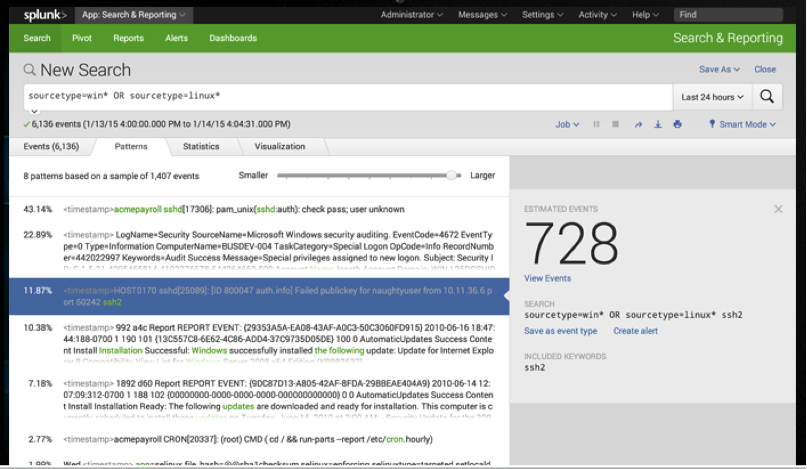This screenshot has width=807, height=469.
Task: Open Smart Mode dropdown
Action: pos(742,125)
